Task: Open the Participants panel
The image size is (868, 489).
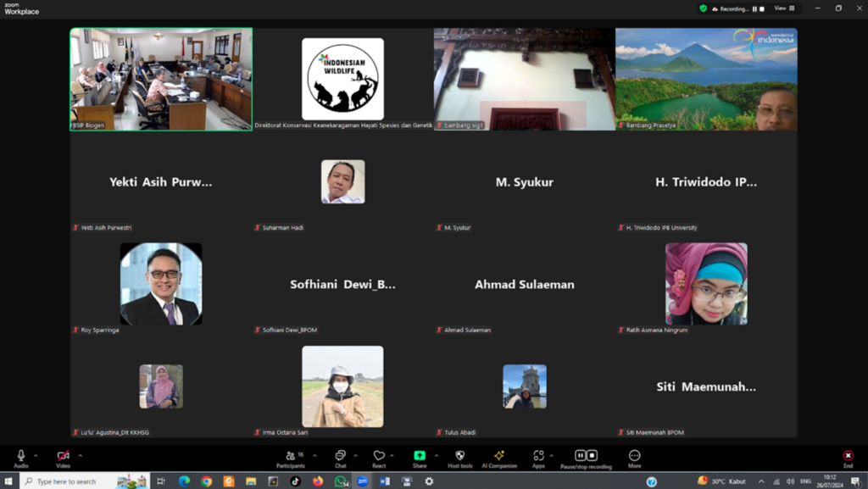Action: coord(290,458)
